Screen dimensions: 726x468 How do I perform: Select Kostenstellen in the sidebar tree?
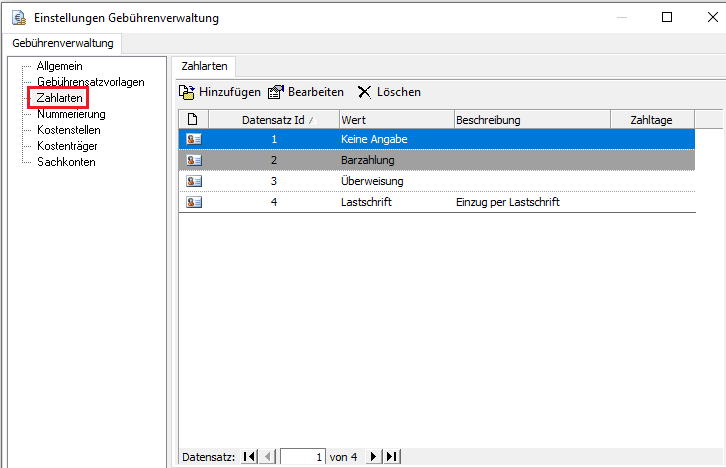(x=68, y=130)
